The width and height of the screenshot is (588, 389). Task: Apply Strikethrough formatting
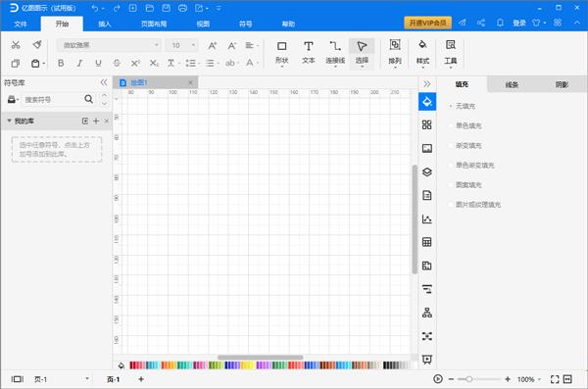pyautogui.click(x=117, y=63)
